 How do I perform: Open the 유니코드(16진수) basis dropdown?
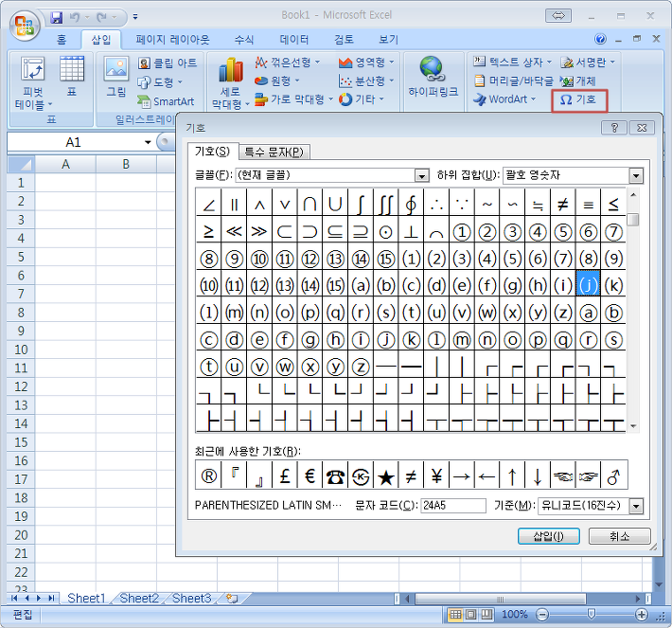click(x=636, y=506)
